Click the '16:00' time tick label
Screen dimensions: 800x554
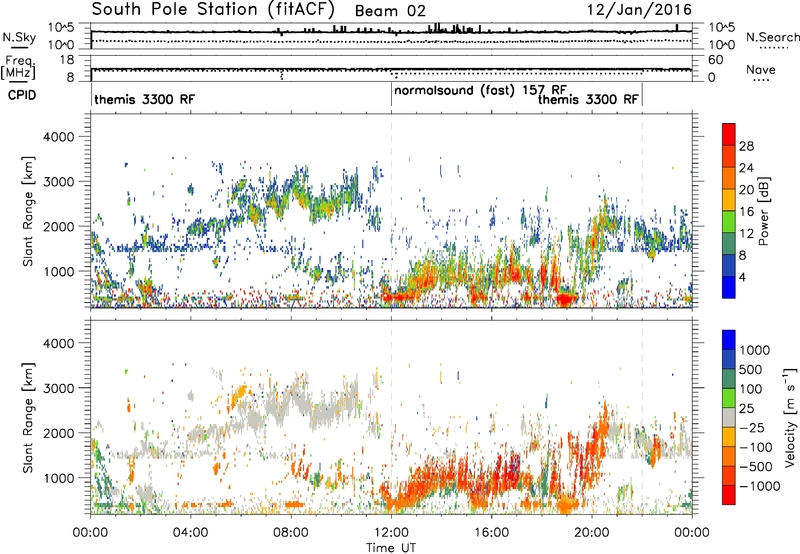(491, 533)
